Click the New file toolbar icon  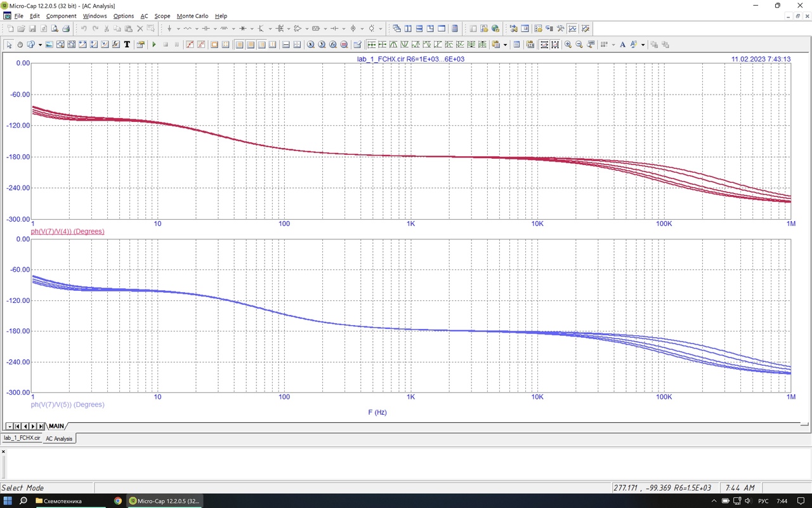tap(10, 29)
